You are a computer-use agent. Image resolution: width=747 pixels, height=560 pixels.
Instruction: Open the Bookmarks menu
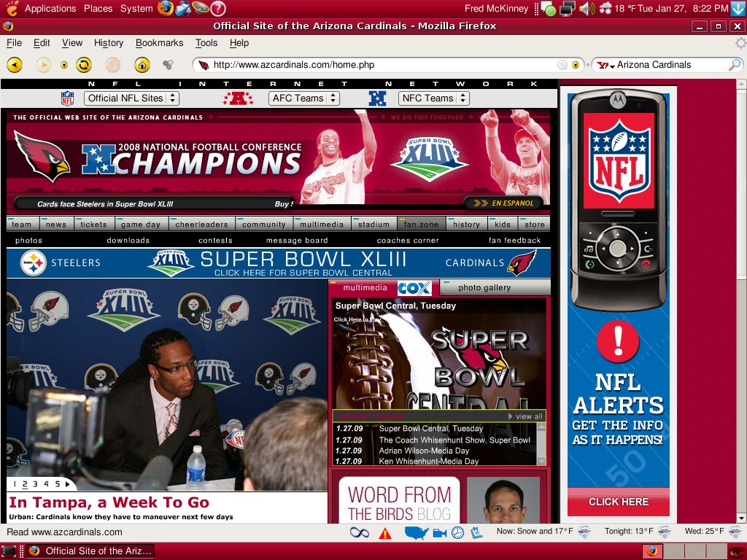pos(159,43)
